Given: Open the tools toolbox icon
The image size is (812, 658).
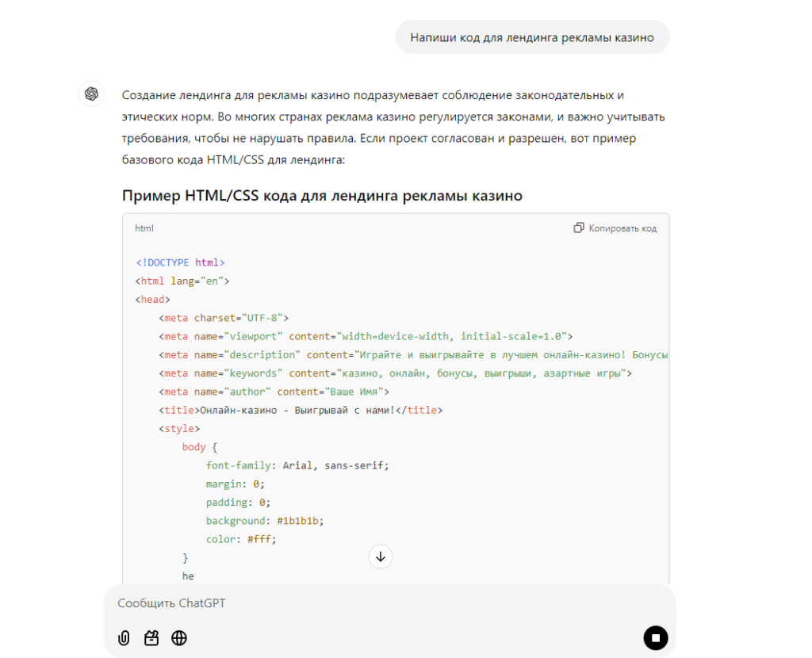Looking at the screenshot, I should click(151, 638).
